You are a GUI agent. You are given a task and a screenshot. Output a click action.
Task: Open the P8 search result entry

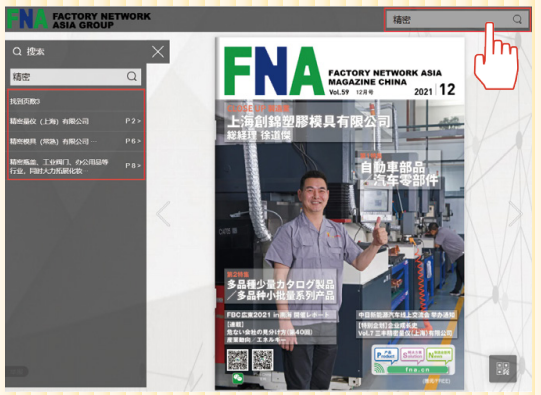(x=76, y=166)
